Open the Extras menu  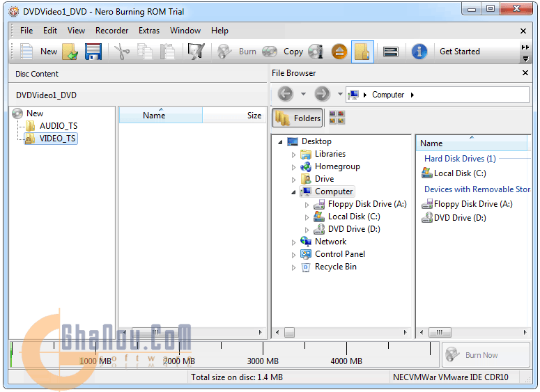[149, 31]
